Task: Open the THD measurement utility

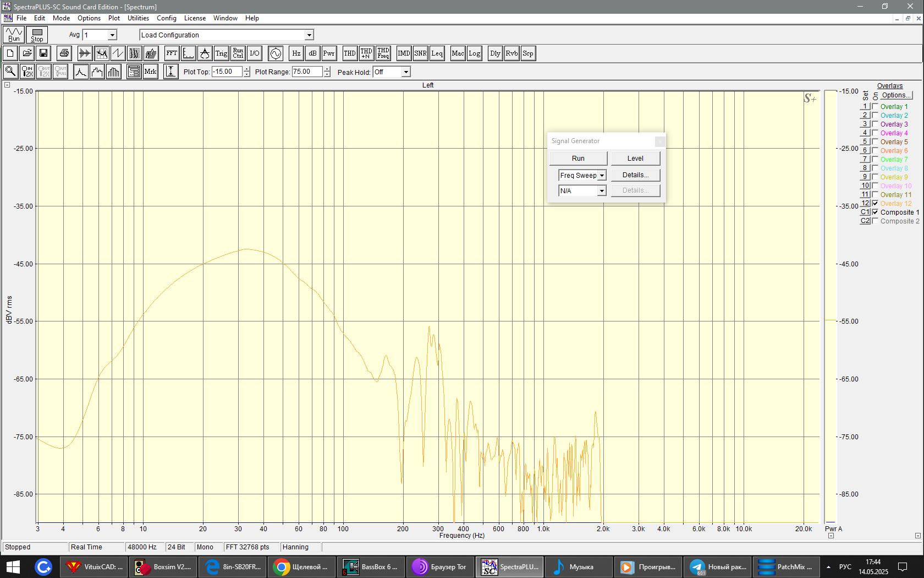Action: [349, 53]
